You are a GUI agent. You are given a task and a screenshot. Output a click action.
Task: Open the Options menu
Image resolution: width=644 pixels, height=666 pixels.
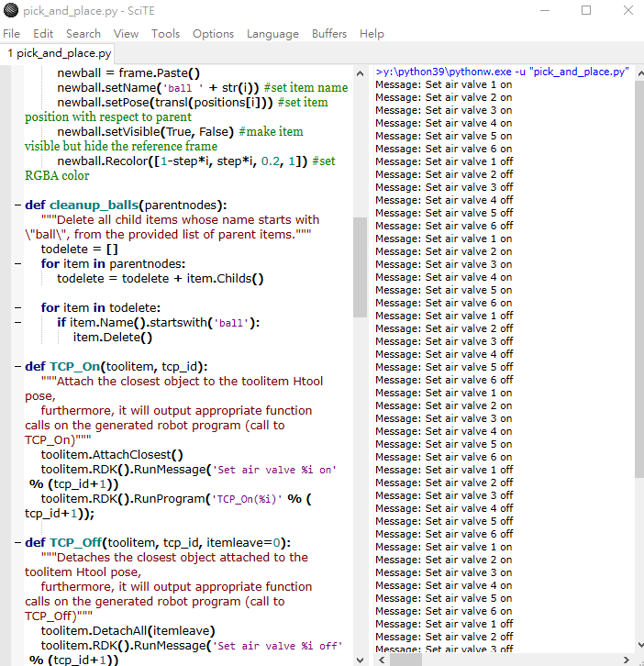pos(213,34)
